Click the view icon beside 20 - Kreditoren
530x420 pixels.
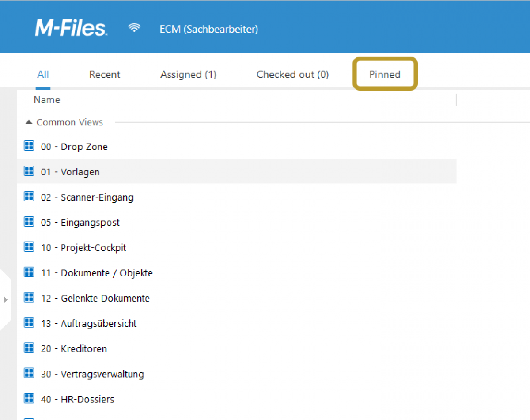click(29, 348)
